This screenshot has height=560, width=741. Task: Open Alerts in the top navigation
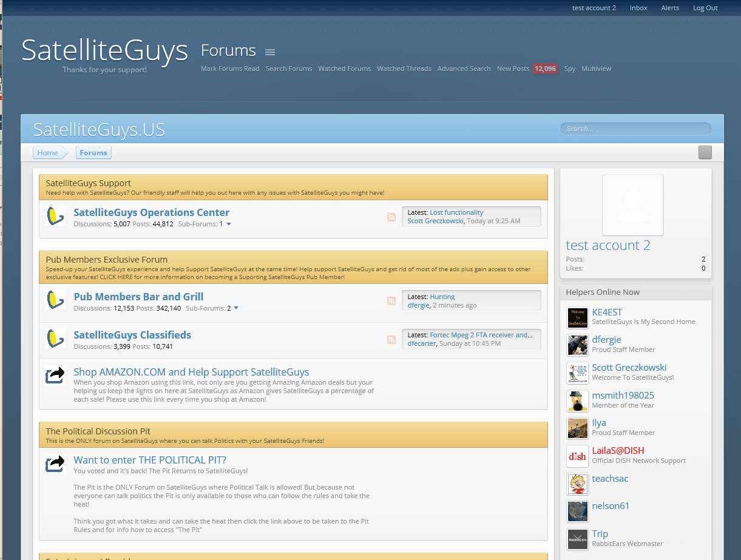[670, 8]
